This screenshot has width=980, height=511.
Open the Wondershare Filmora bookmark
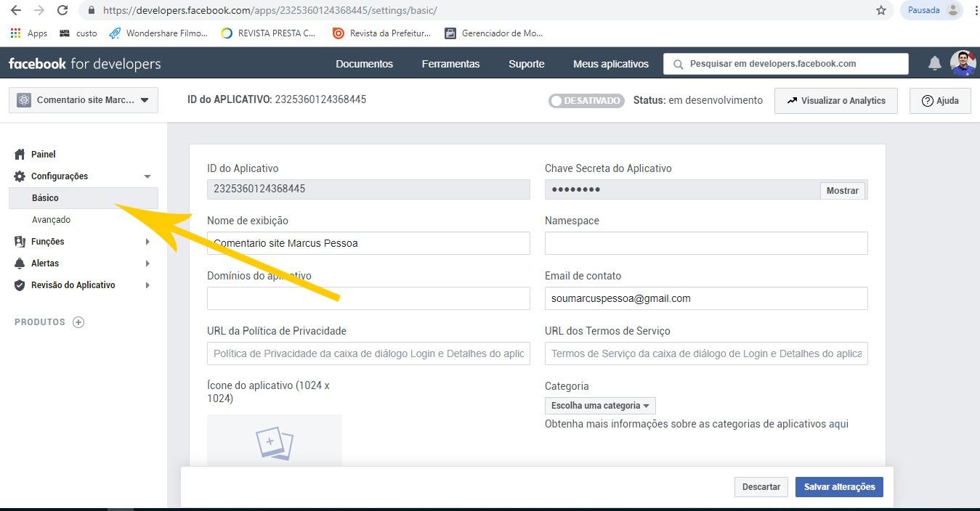click(x=158, y=33)
